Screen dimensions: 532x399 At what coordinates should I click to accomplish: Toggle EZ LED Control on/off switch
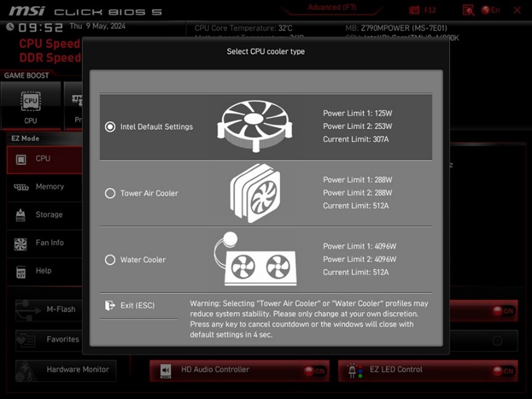[x=503, y=371]
